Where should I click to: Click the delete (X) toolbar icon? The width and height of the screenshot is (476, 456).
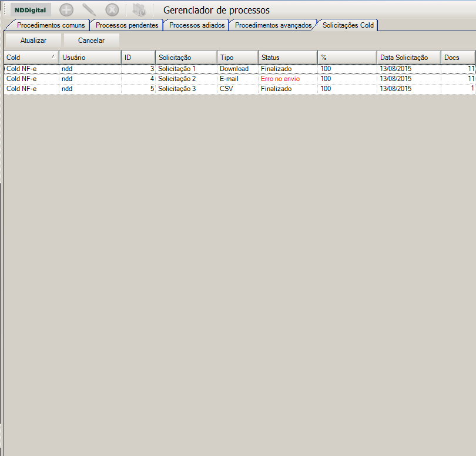tap(112, 10)
